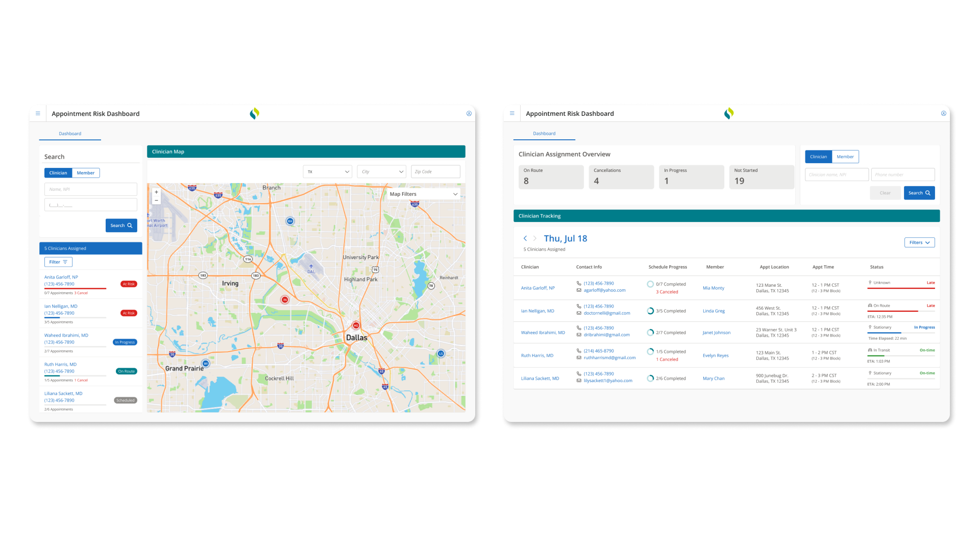Go to next day after Thu, Jul 18
Screen dimensions: 980x551
point(535,238)
